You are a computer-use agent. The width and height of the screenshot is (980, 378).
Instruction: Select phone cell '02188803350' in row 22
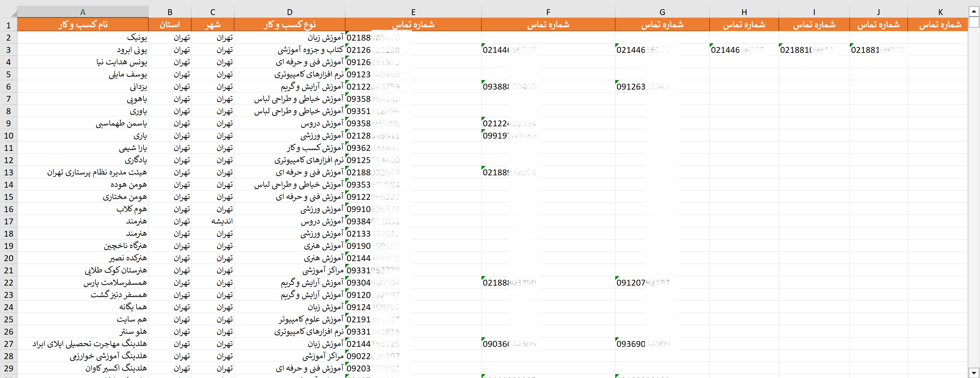548,283
